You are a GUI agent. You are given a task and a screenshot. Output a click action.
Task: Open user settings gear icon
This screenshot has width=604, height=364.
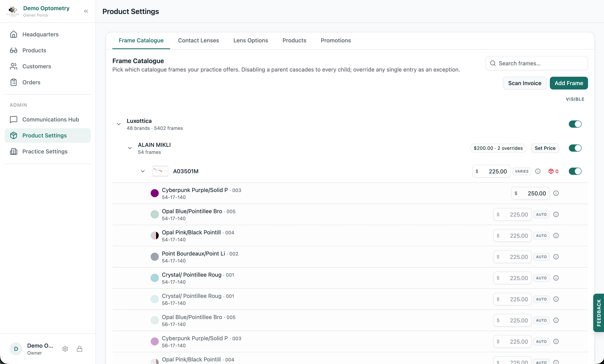(x=65, y=349)
